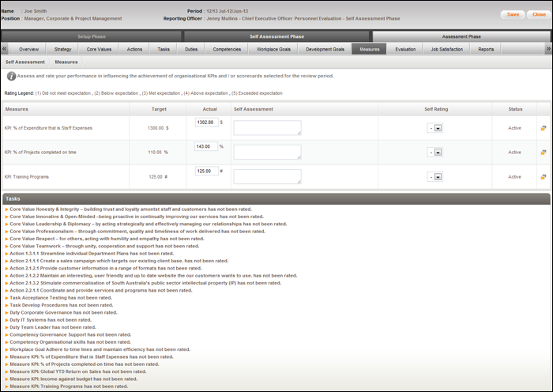
Task: Open Task Develop Procedures not rated item
Action: pyautogui.click(x=62, y=306)
